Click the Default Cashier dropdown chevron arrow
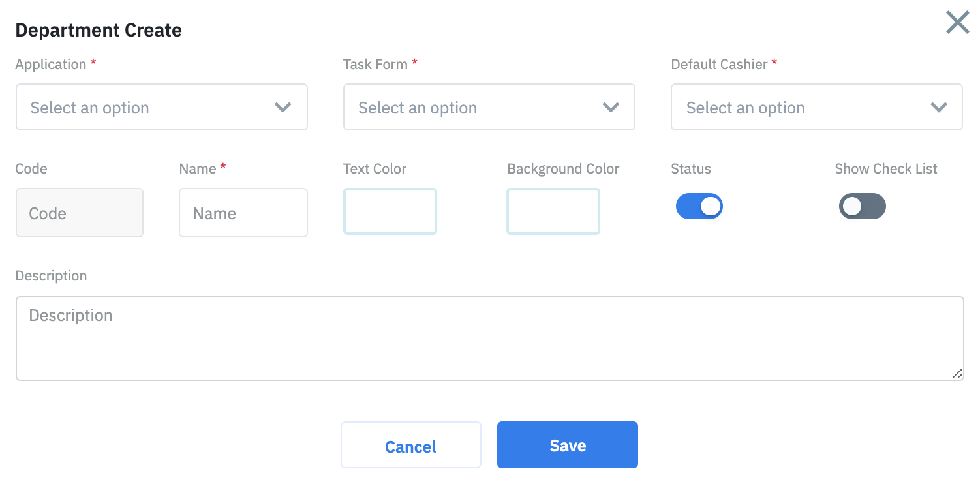Screen dimensions: 980x484 pos(938,108)
